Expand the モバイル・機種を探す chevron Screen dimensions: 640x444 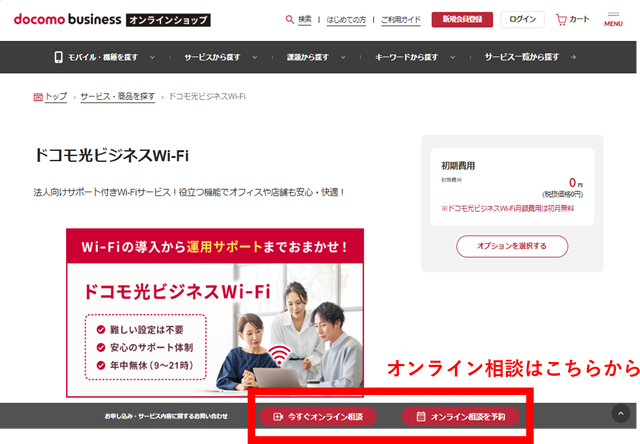[x=152, y=57]
